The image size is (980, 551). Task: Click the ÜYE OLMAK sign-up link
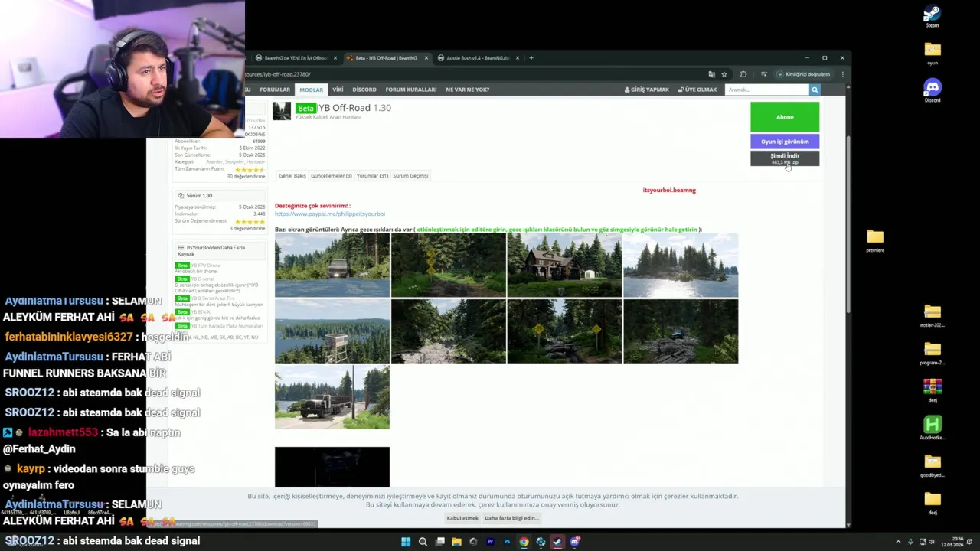[x=697, y=90]
